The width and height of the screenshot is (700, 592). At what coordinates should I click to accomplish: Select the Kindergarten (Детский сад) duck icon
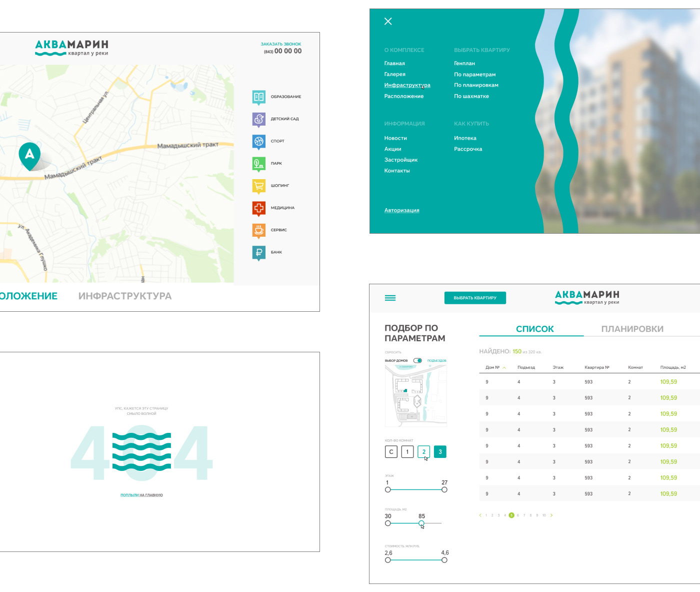[258, 119]
